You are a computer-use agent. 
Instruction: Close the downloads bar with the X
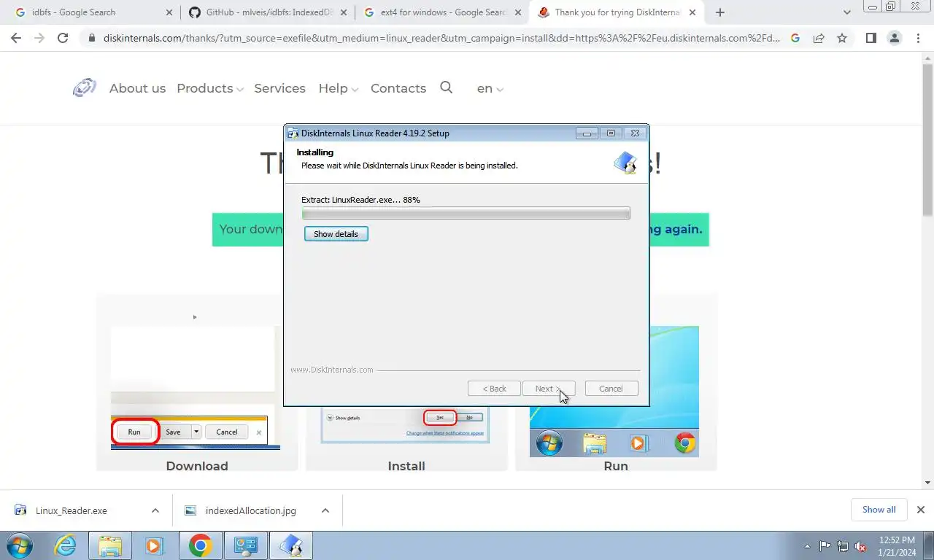point(921,510)
